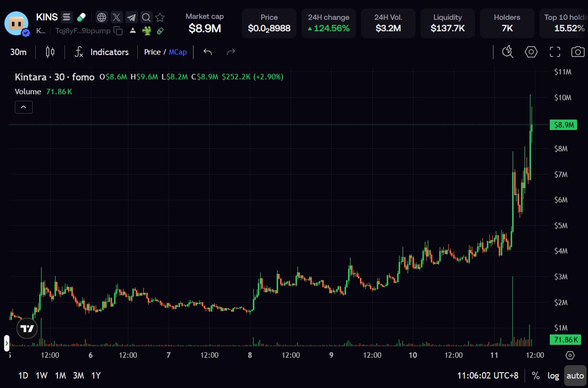Open the 30m interval selector

pyautogui.click(x=18, y=52)
